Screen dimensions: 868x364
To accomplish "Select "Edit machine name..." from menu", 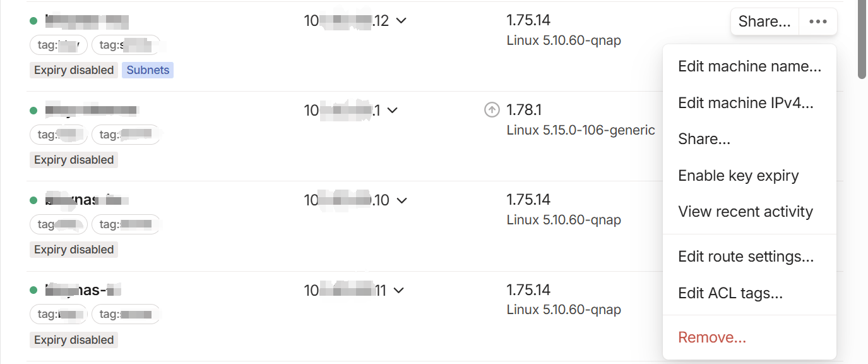I will point(749,66).
